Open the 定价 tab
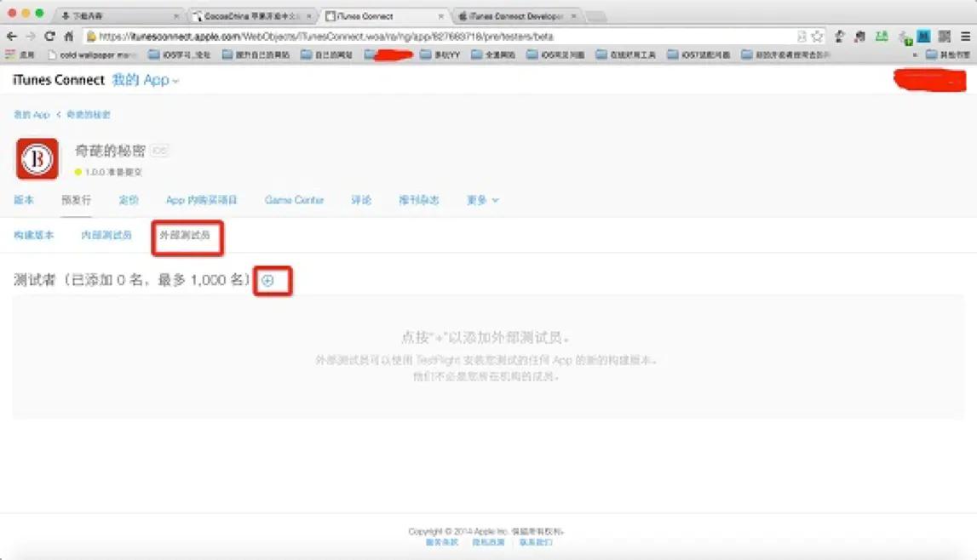This screenshot has width=977, height=560. [x=129, y=200]
